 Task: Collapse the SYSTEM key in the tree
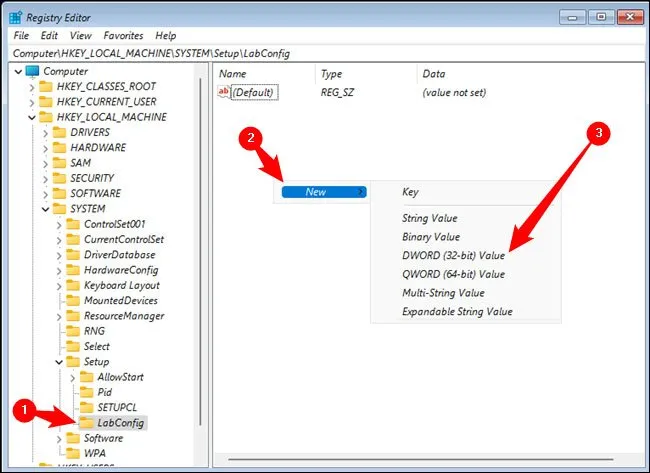click(44, 209)
